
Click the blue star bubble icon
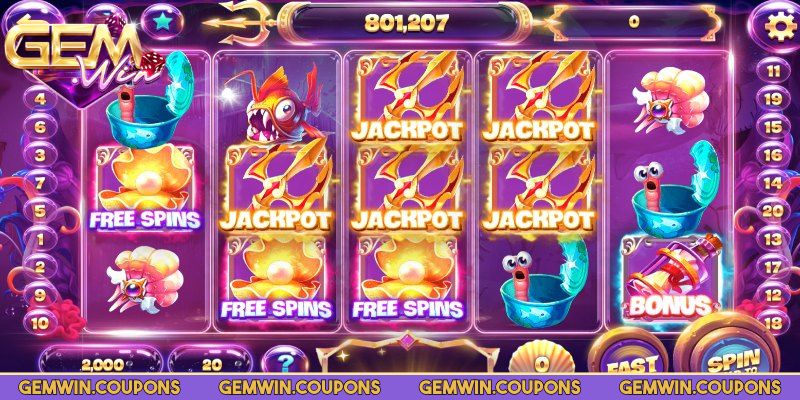(x=161, y=22)
